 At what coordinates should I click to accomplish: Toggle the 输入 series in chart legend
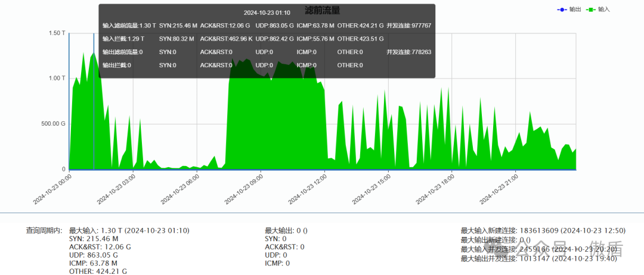[597, 10]
